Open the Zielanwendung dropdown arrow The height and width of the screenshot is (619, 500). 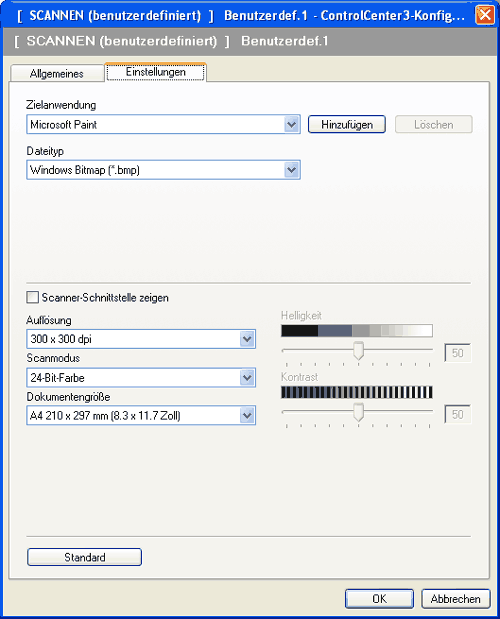(x=292, y=125)
